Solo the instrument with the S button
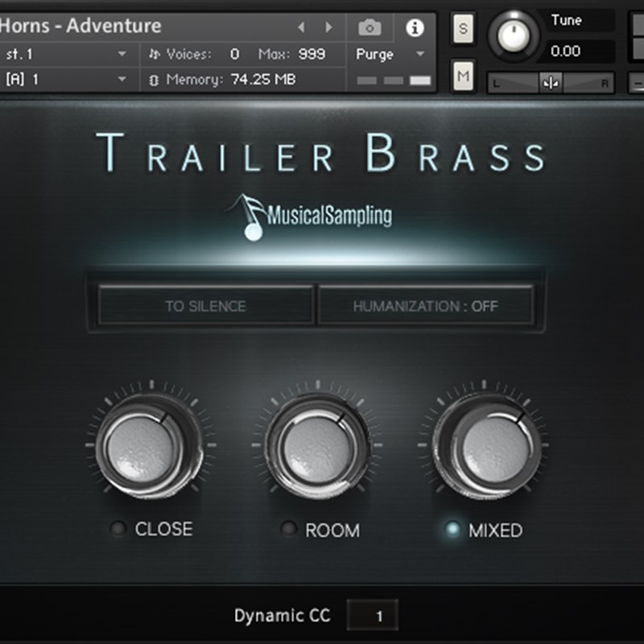This screenshot has width=644, height=644. (463, 28)
